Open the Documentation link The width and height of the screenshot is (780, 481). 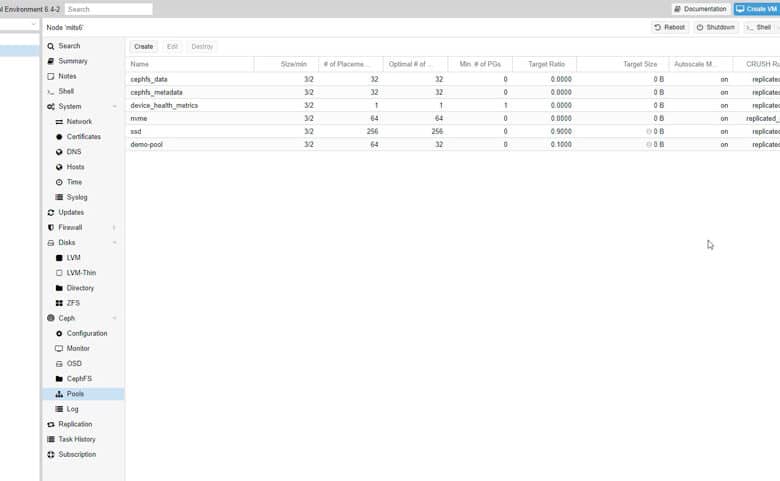click(700, 9)
